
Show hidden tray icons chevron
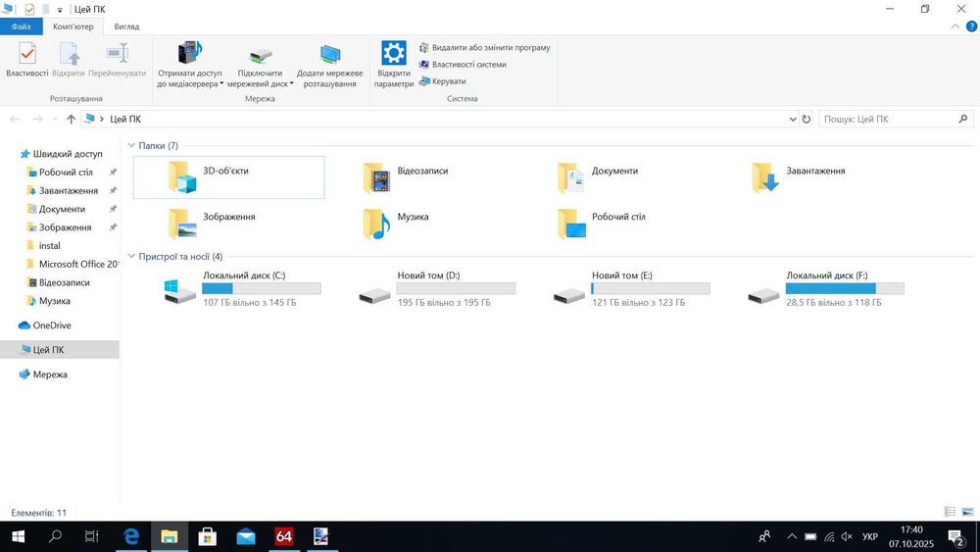tap(791, 536)
